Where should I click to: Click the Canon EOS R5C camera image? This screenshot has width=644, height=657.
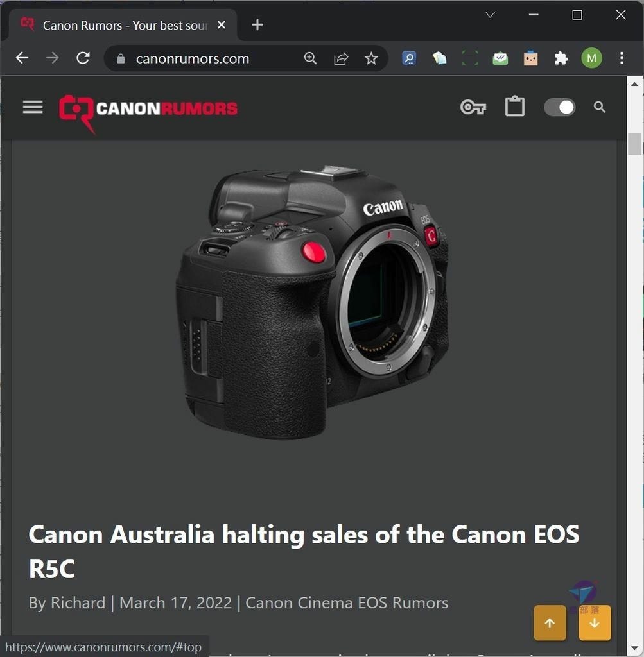click(x=312, y=302)
